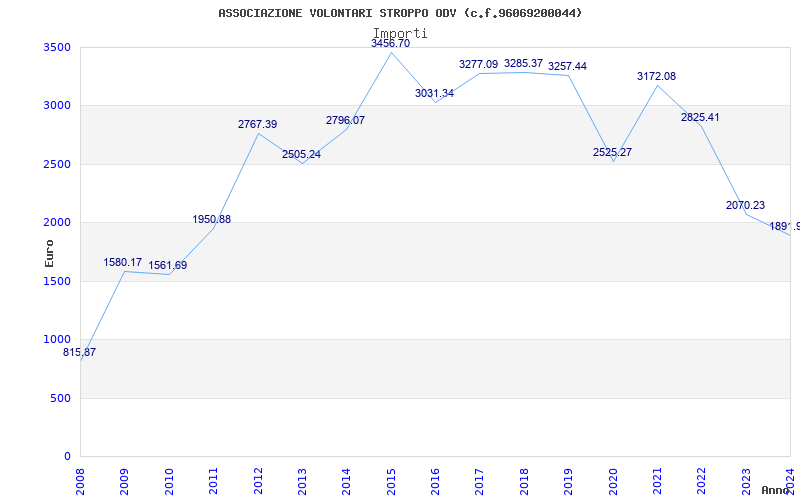Click the 2825.41 value label
Viewport: 800px width, 500px height.
(x=700, y=117)
